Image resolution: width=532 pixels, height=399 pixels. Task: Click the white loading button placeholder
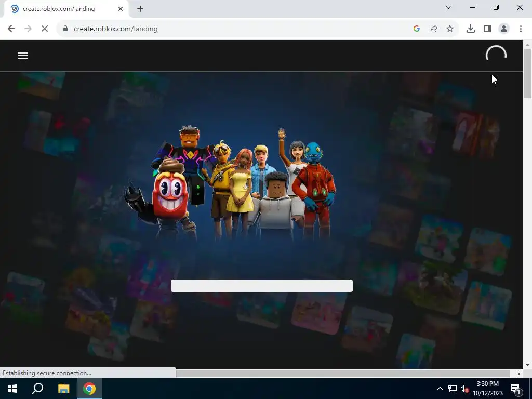[262, 286]
